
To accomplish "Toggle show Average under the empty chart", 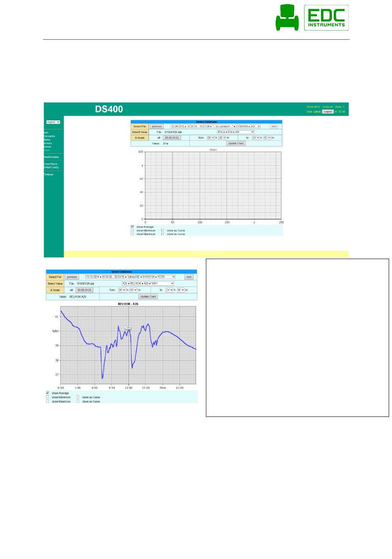I will coord(132,227).
